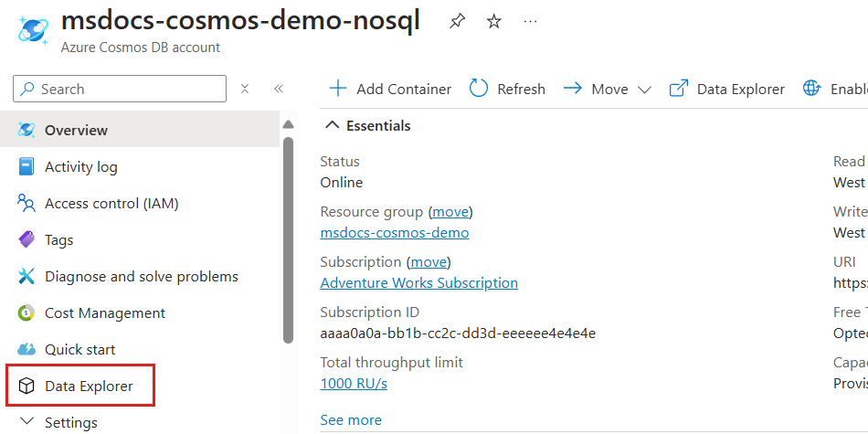Viewport: 868px width, 434px height.
Task: Open Access control (IAM) menu item
Action: (111, 203)
